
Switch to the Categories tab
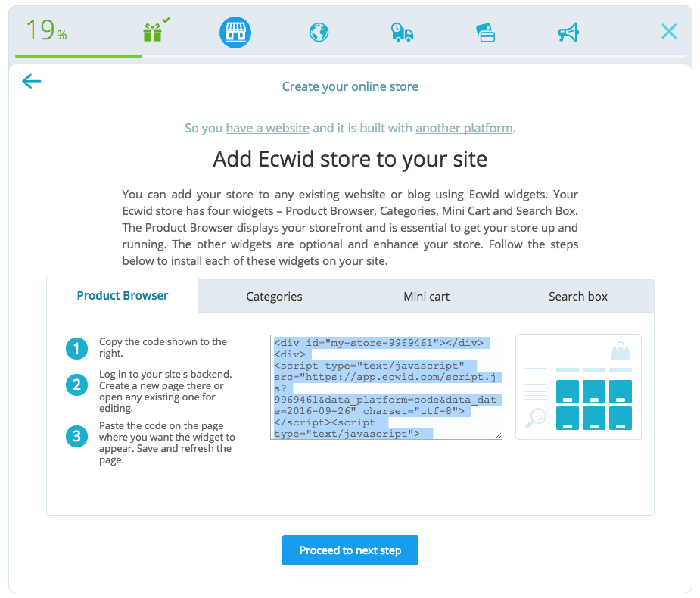(274, 297)
